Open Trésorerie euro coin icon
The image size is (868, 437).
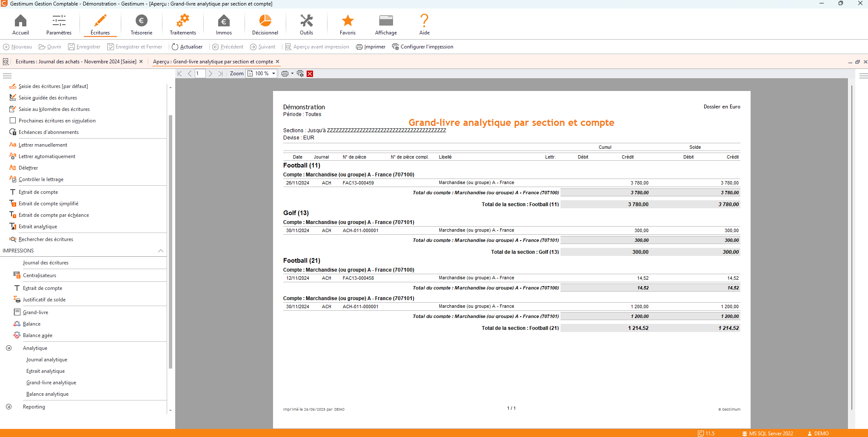point(141,25)
